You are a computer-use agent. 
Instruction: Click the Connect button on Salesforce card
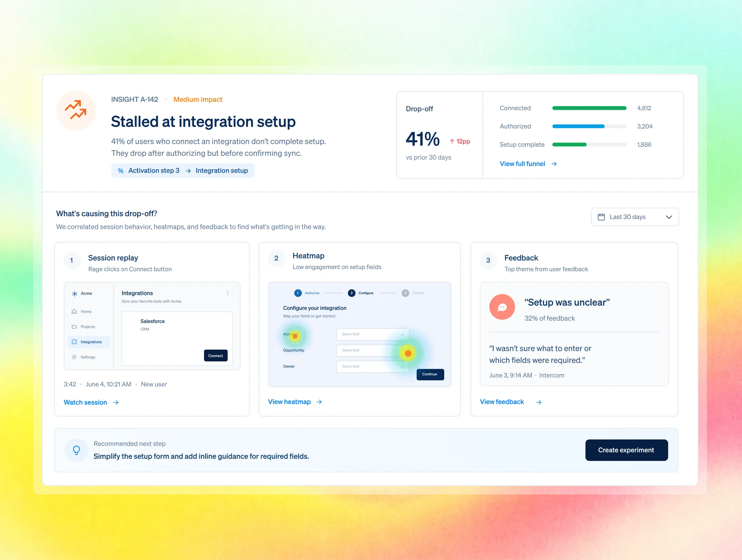tap(215, 356)
